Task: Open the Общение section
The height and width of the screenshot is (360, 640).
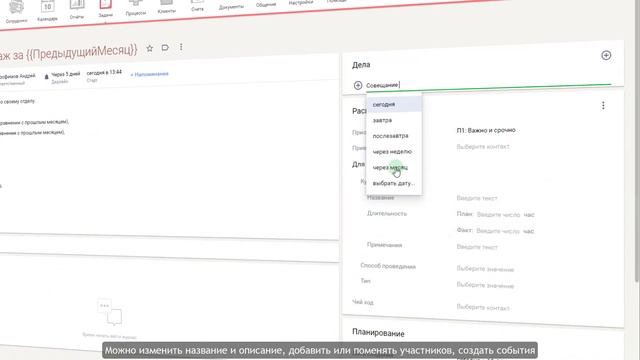Action: tap(266, 5)
